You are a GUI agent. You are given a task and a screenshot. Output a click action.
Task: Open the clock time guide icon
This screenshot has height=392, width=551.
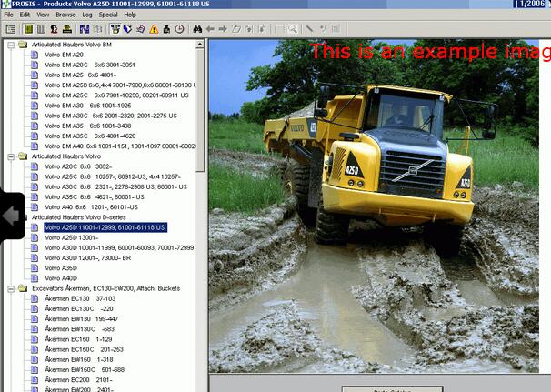pos(179,29)
